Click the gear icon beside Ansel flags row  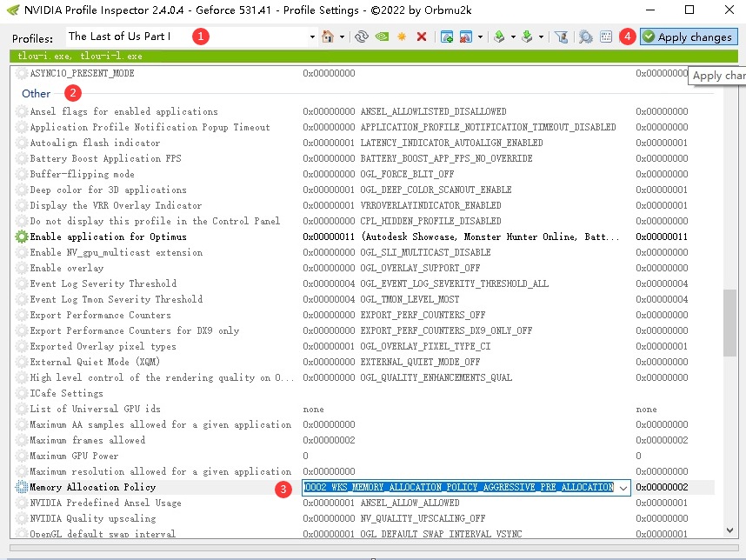point(22,111)
